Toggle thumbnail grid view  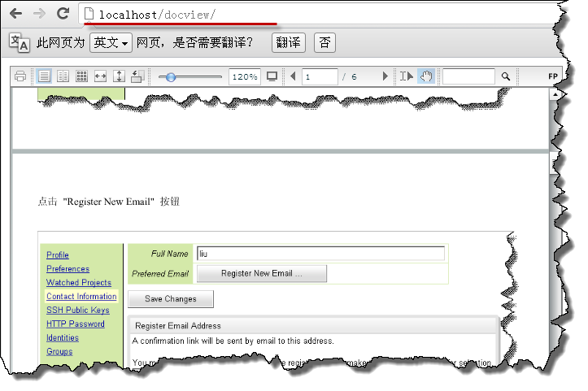coord(81,76)
